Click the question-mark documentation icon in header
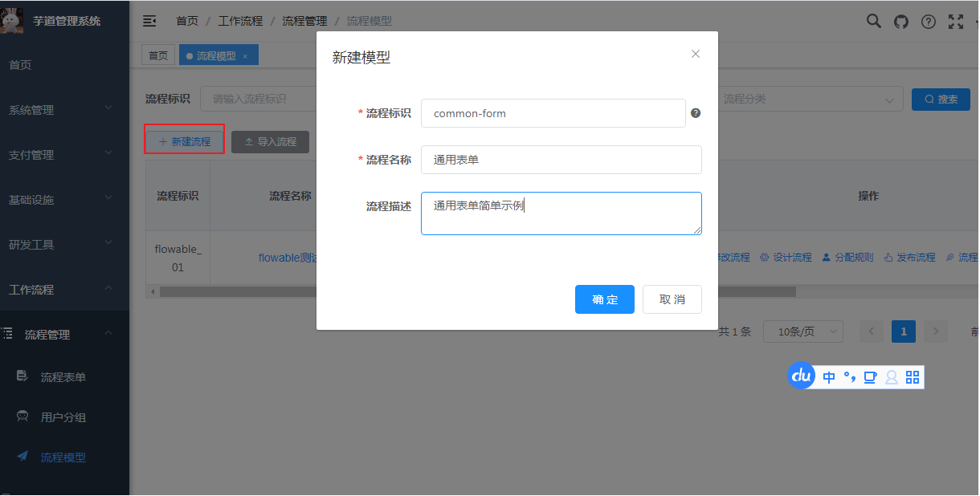This screenshot has height=496, width=980. tap(928, 22)
